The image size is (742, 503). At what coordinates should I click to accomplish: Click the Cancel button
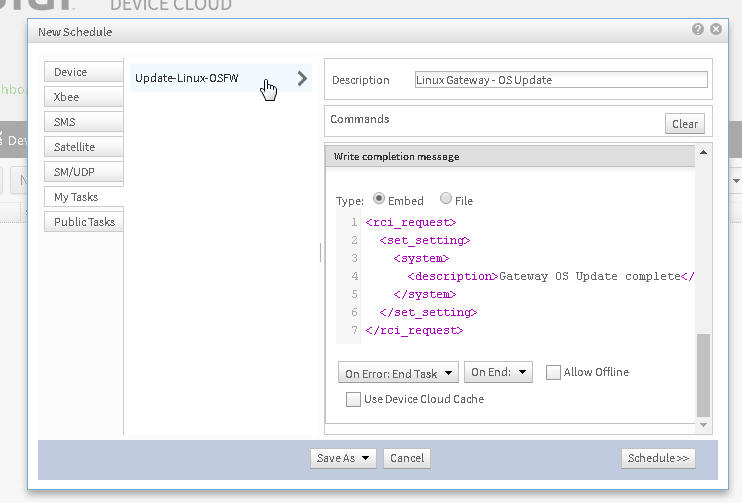click(407, 458)
